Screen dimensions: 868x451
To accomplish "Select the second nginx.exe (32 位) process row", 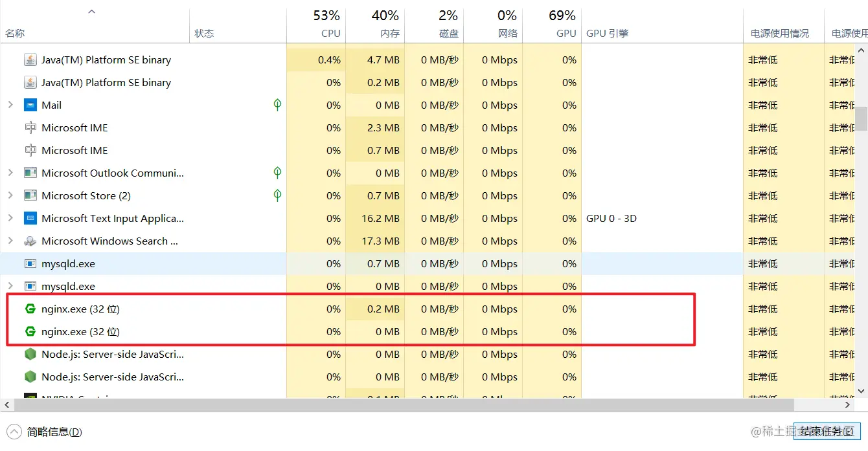I will click(x=372, y=332).
